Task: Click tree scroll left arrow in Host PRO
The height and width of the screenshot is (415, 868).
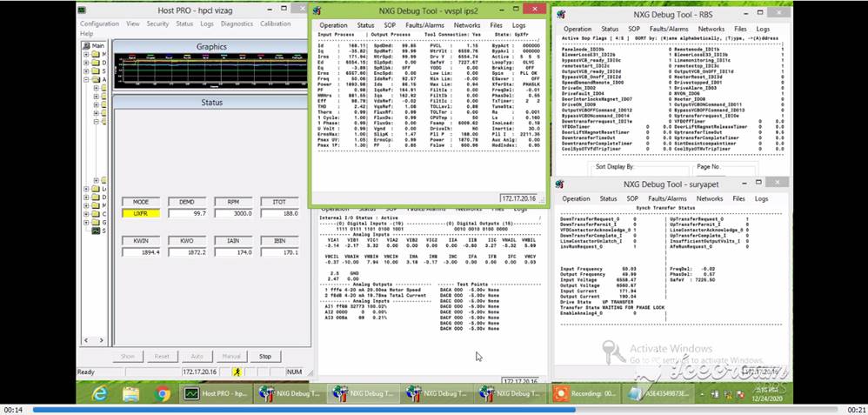Action: (86, 340)
